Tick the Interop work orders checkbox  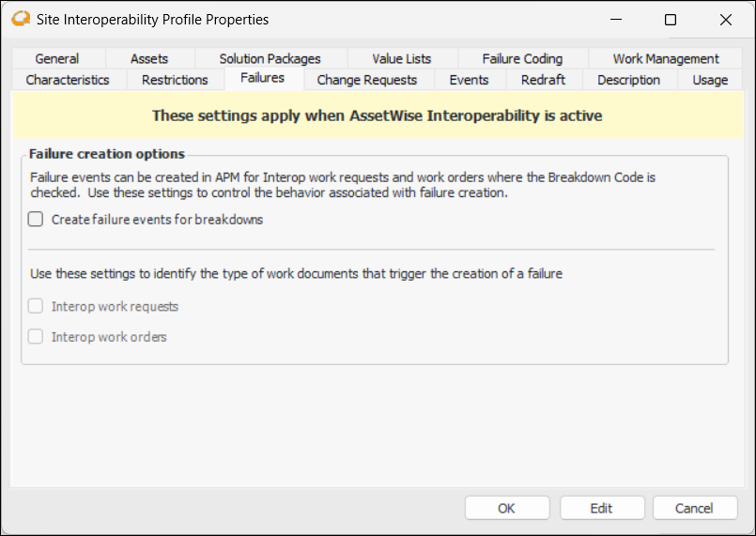[37, 336]
